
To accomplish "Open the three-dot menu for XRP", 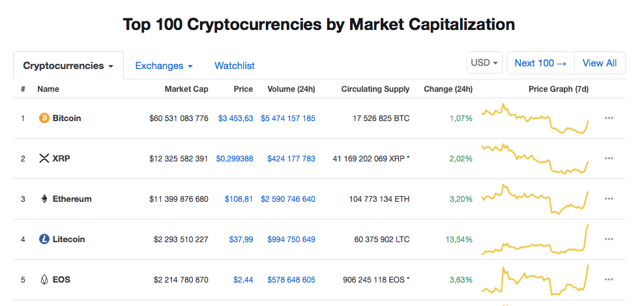I will pos(609,158).
